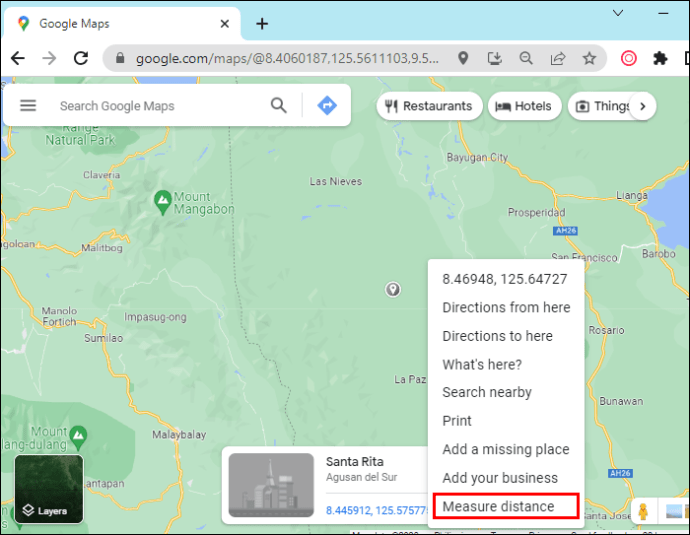Choose Add a missing place
The image size is (690, 535).
[506, 449]
